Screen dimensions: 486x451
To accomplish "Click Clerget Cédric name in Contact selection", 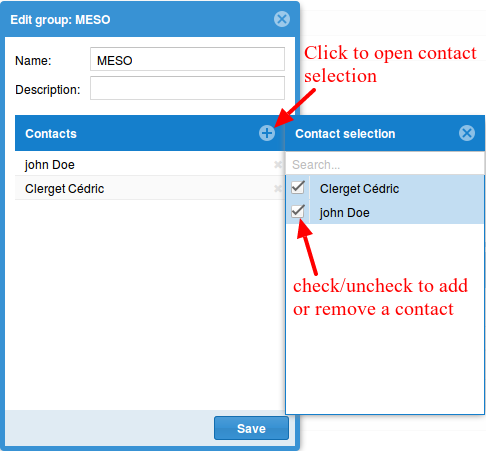I will coord(359,189).
